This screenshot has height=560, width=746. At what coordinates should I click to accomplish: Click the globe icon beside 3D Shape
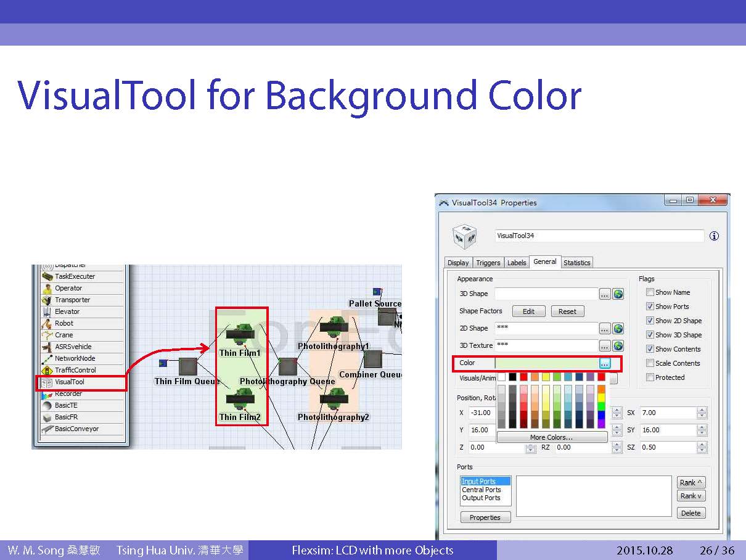[x=618, y=294]
